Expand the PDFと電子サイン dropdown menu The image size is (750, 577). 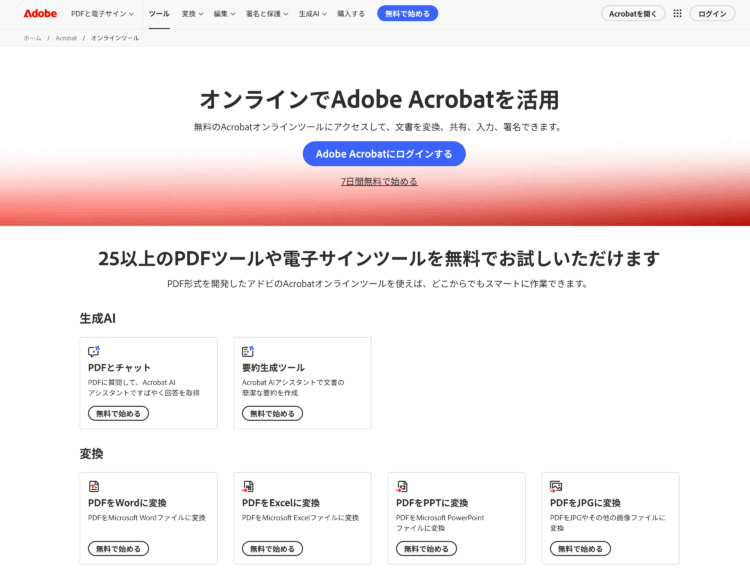(x=104, y=14)
